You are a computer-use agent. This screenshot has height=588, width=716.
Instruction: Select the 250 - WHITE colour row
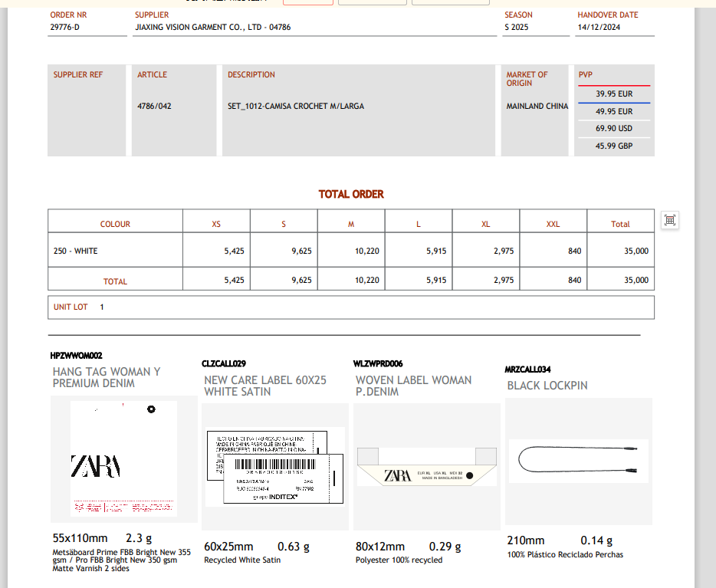coord(76,251)
